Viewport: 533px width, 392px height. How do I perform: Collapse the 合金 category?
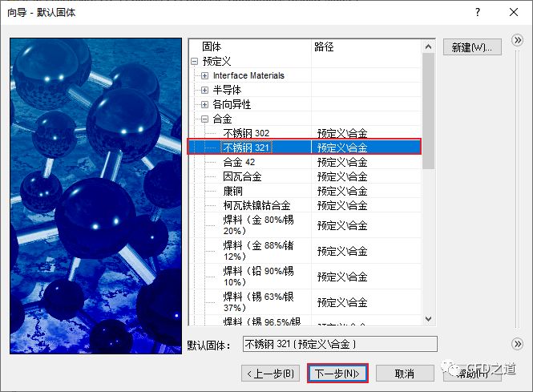click(x=205, y=119)
